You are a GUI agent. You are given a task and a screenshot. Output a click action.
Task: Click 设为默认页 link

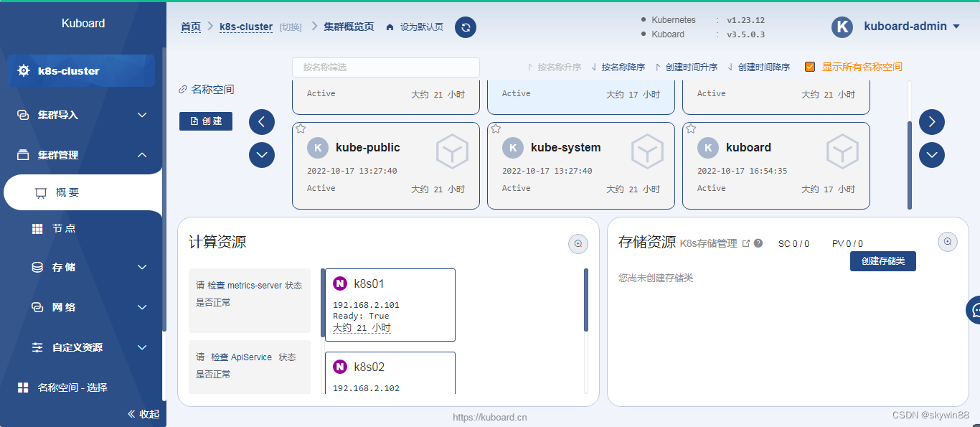coord(422,27)
